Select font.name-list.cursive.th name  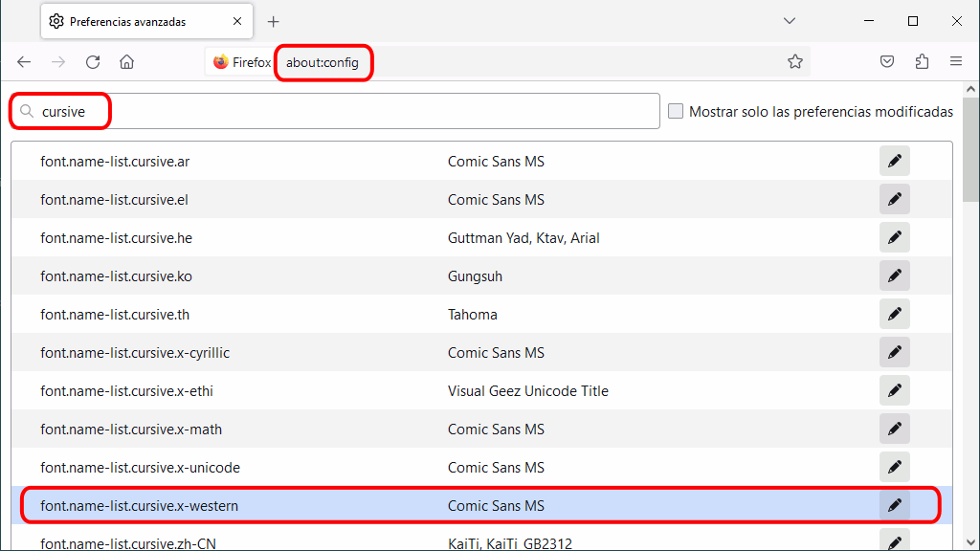115,314
